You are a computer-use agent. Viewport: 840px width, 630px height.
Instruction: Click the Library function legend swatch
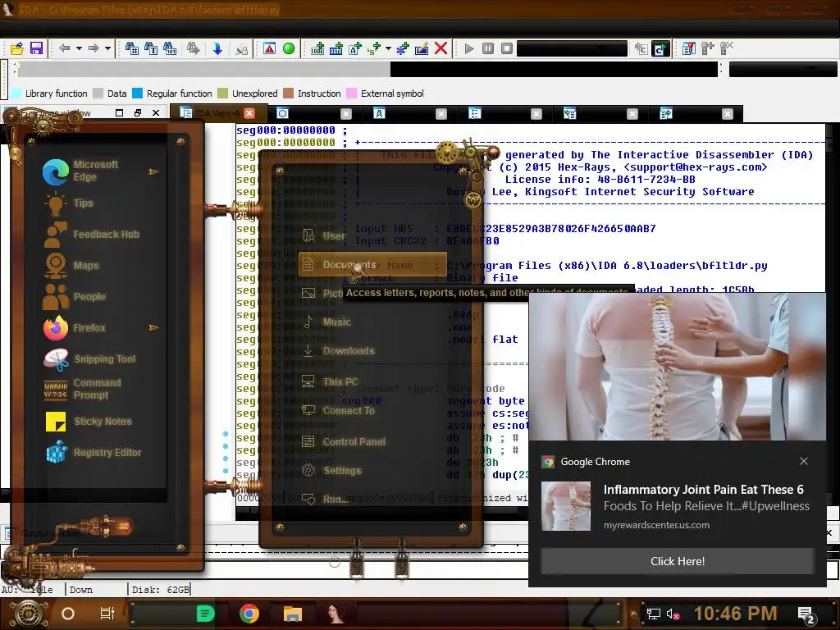[x=16, y=94]
